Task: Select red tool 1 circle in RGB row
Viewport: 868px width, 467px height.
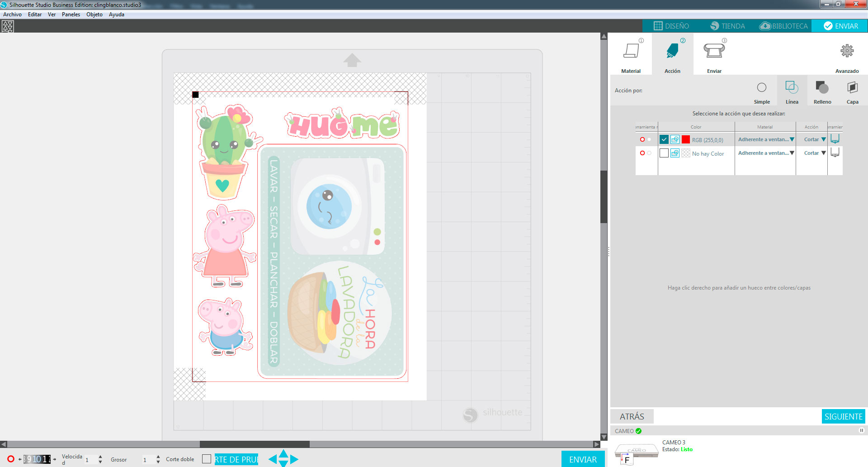Action: click(x=642, y=139)
